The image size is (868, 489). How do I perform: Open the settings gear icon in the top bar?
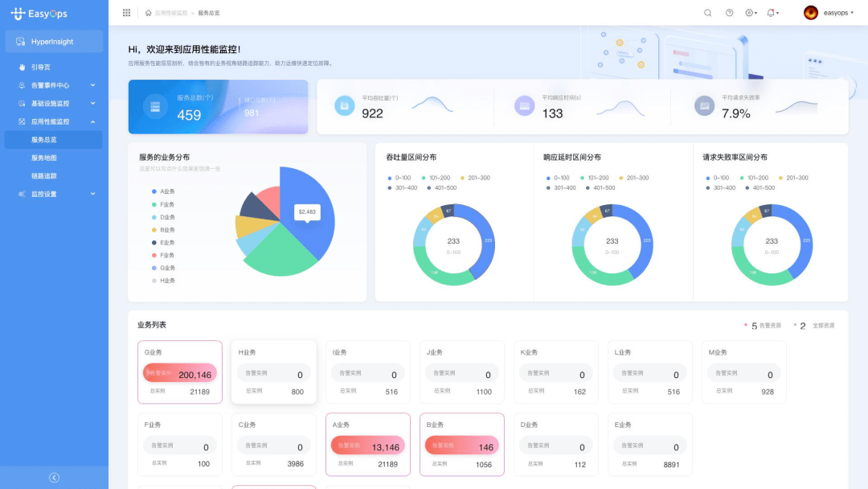tap(750, 12)
